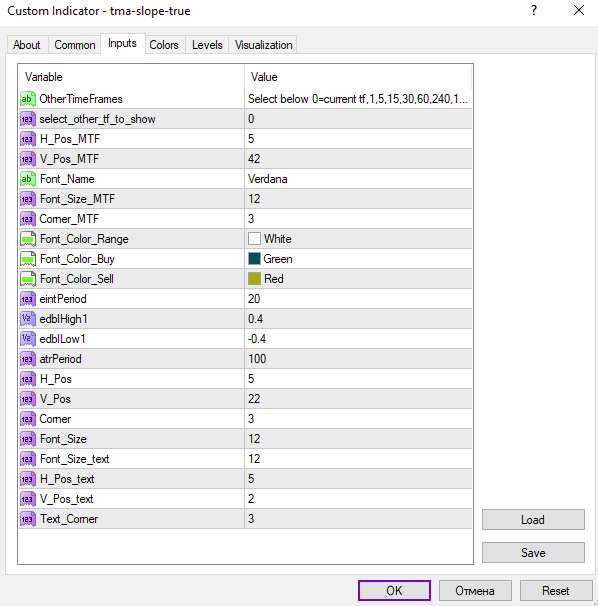Viewport: 598px width, 606px height.
Task: Click the color icon beside Font_Color_Sell
Action: tap(27, 279)
